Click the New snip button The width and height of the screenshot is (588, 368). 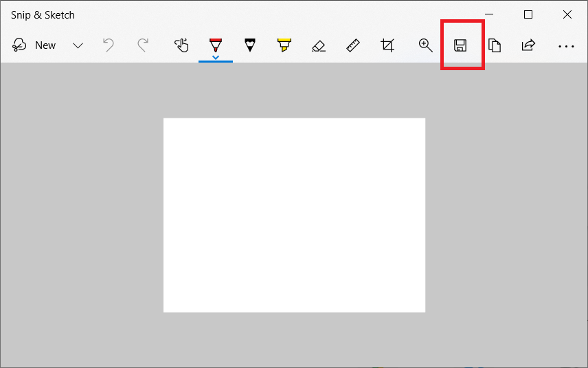[x=34, y=45]
